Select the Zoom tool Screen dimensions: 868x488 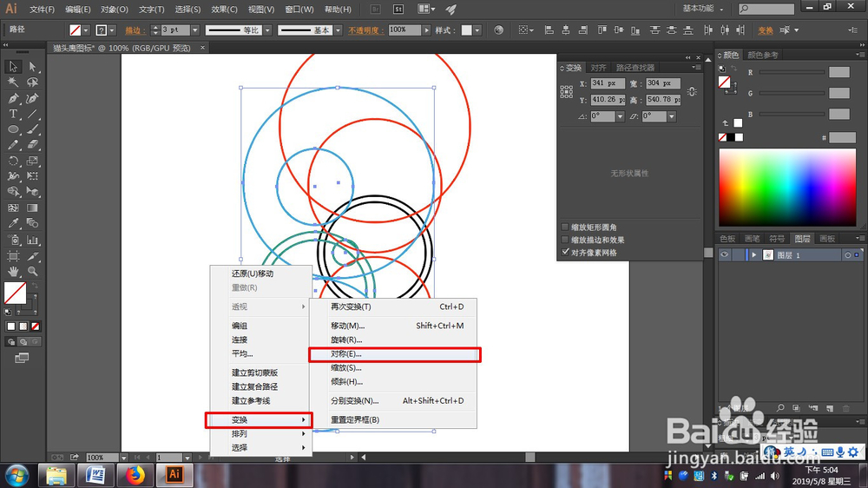coord(32,272)
